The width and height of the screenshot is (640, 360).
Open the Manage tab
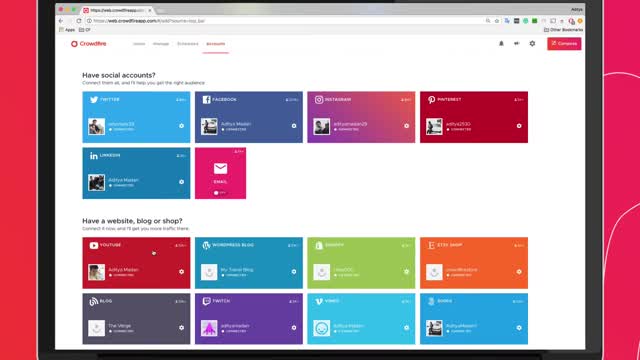(x=161, y=44)
